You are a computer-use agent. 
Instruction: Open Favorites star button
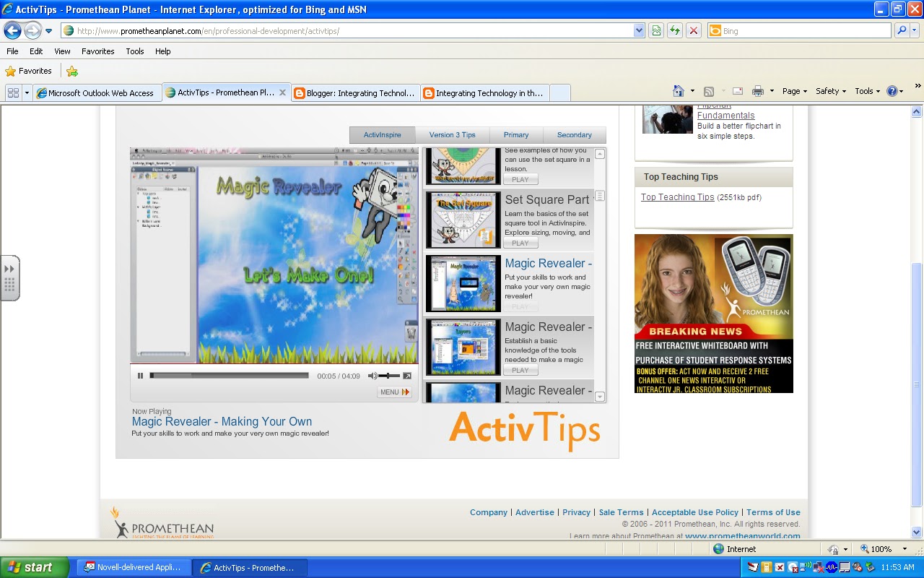29,71
